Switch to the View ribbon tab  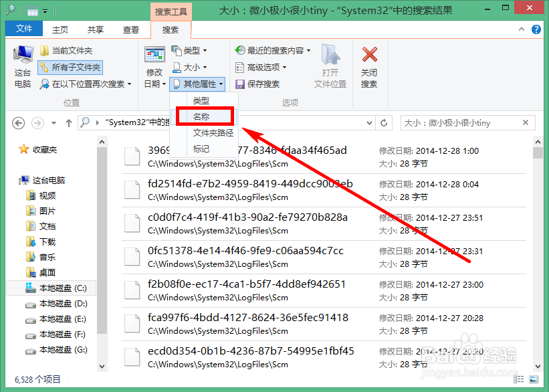click(x=131, y=30)
